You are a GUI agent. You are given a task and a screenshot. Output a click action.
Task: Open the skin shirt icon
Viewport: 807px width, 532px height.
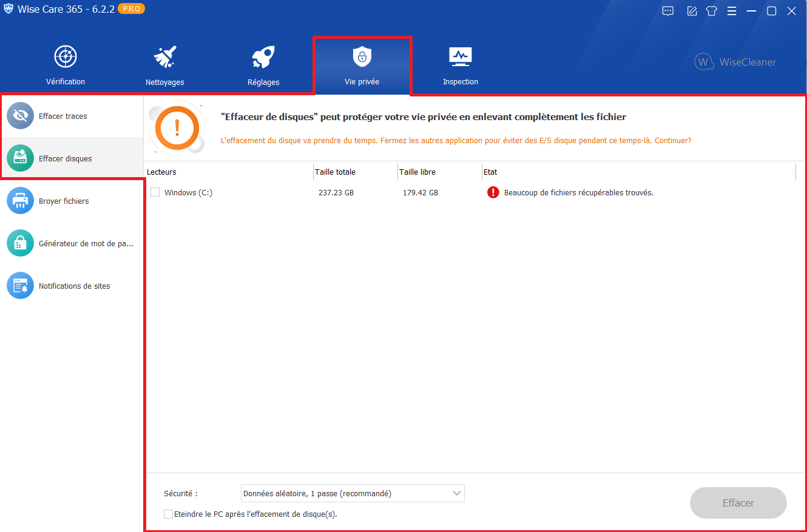pyautogui.click(x=712, y=11)
